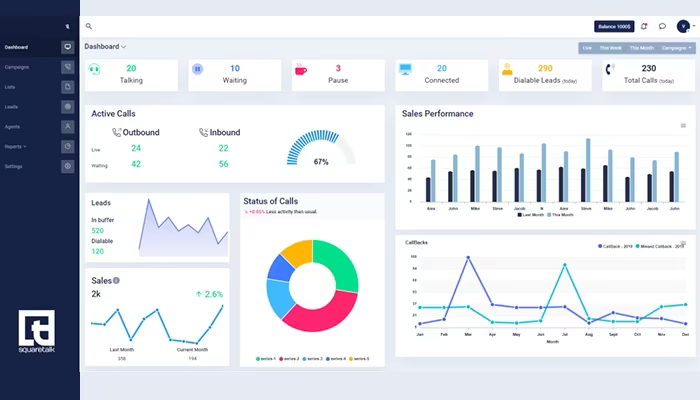Click the Sales growth 2.6% value
Screen dimensions: 700x400
[x=209, y=294]
